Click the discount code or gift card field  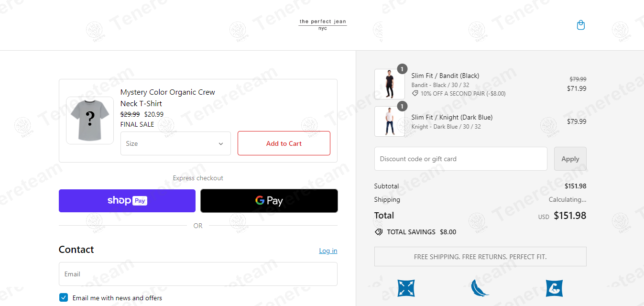(460, 159)
